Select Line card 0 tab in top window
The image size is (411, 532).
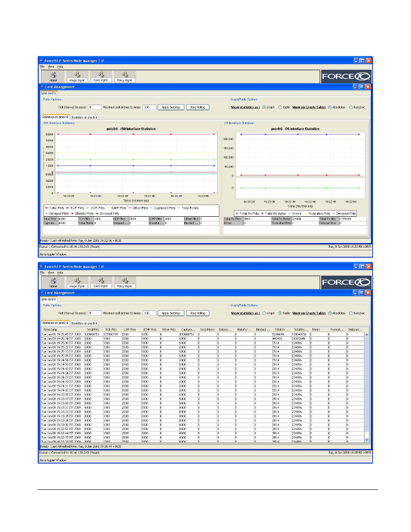click(x=49, y=93)
